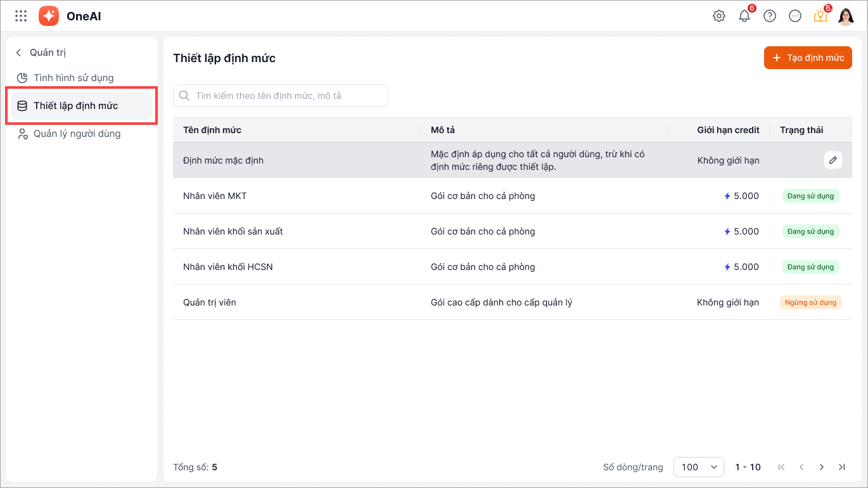
Task: Go back using the Quản trị arrow
Action: pyautogui.click(x=18, y=53)
